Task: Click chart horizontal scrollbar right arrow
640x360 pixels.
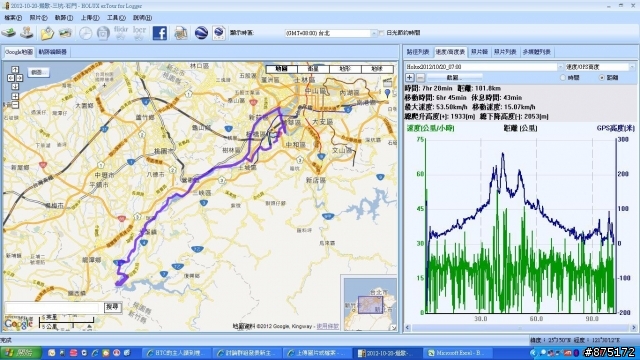Action: click(x=633, y=328)
